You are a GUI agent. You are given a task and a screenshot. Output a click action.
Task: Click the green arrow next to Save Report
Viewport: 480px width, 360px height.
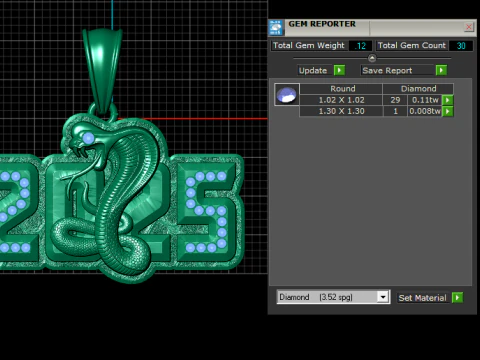click(441, 70)
